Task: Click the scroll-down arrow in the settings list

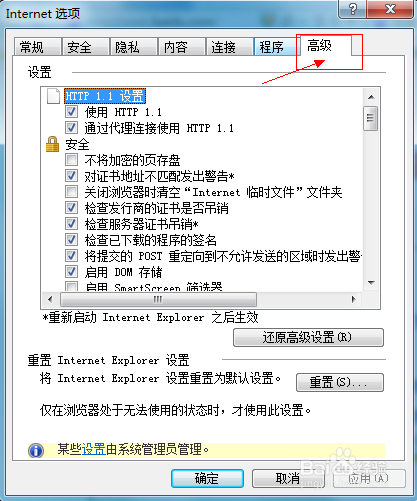Action: (x=371, y=283)
